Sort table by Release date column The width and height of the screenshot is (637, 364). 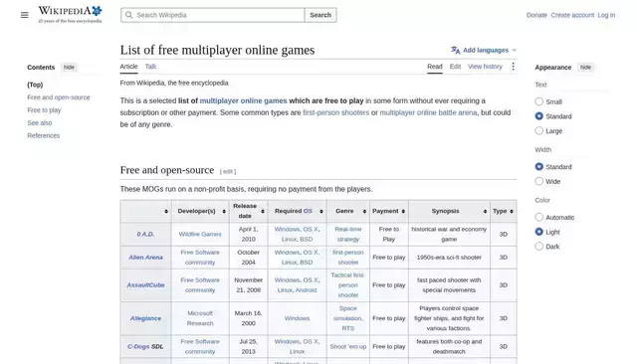point(263,212)
